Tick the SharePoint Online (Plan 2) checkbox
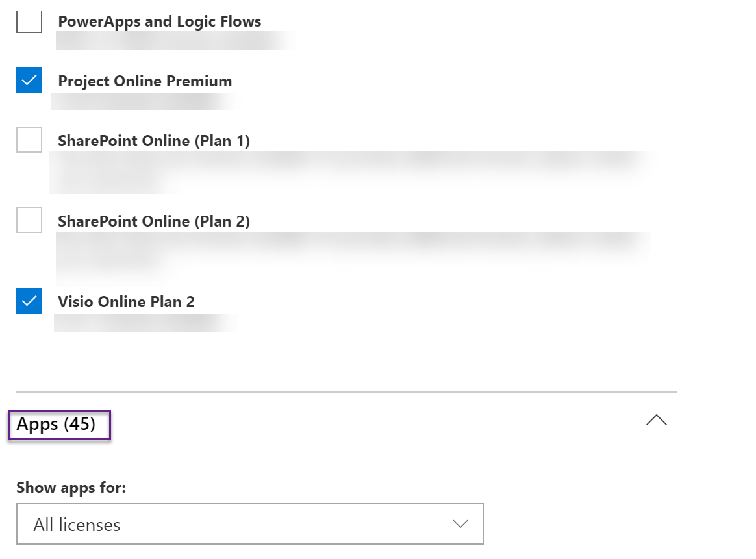 29,220
